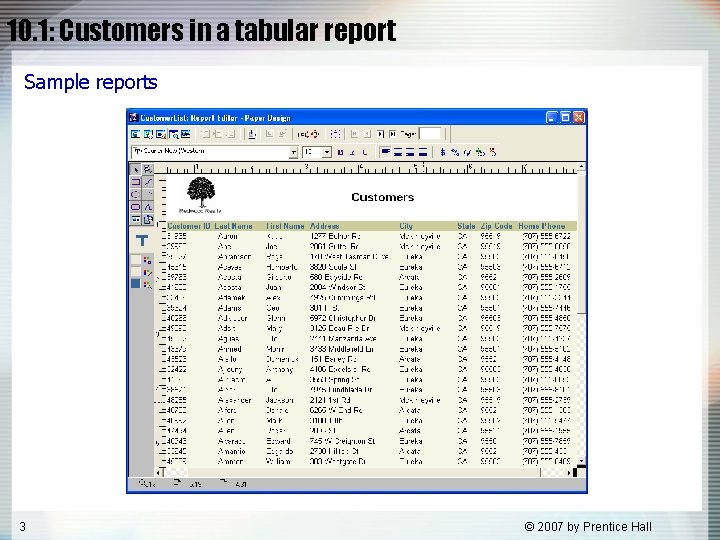The width and height of the screenshot is (720, 540).
Task: Click the refresh data toolbar icon
Action: click(303, 134)
